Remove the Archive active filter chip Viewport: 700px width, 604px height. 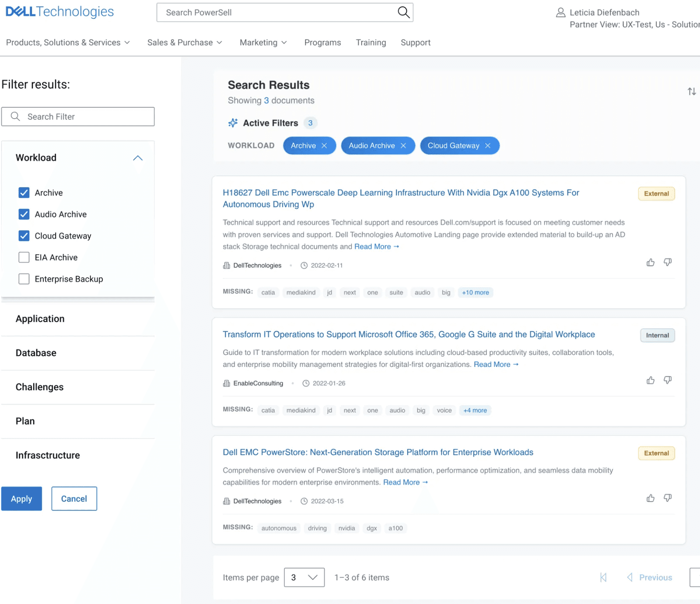tap(324, 146)
